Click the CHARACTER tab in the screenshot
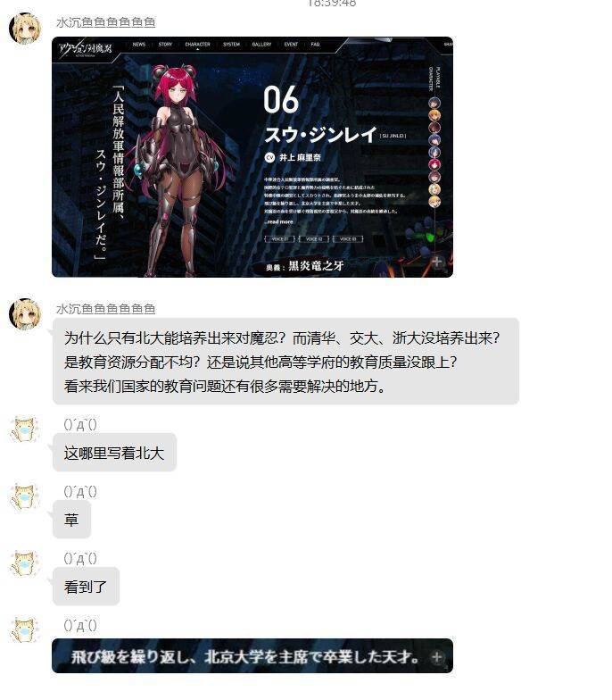The width and height of the screenshot is (612, 700). click(x=198, y=45)
